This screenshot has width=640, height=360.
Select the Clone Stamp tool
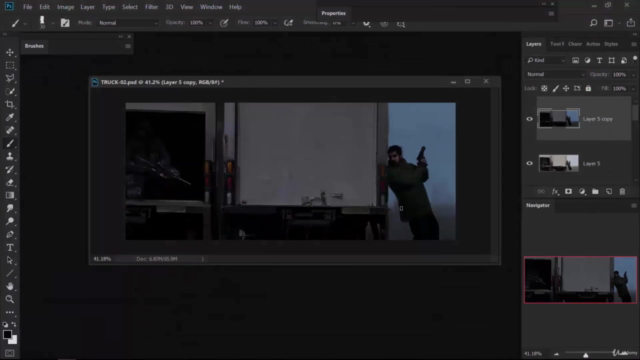[x=10, y=156]
